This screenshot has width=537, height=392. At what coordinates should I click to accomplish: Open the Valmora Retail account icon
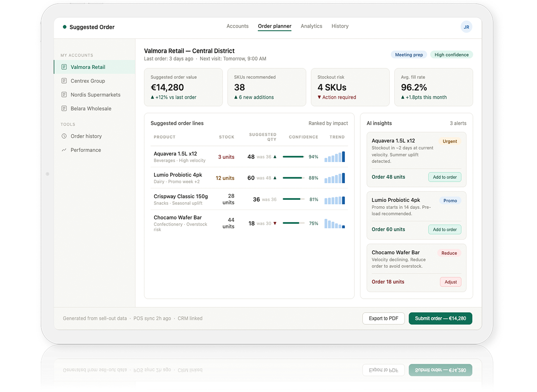point(64,67)
